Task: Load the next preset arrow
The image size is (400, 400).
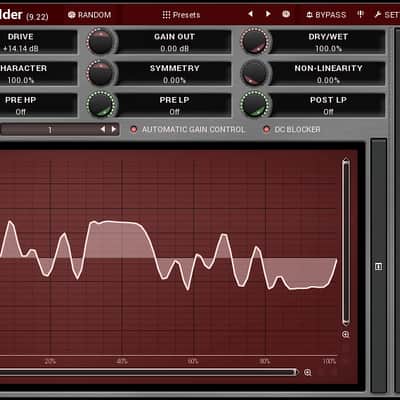Action: pos(268,14)
